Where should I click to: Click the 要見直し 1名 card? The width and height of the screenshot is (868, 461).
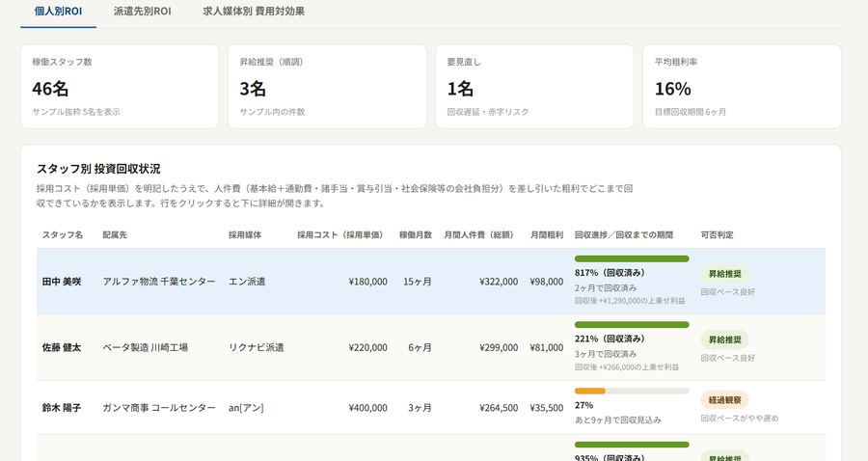click(x=534, y=87)
